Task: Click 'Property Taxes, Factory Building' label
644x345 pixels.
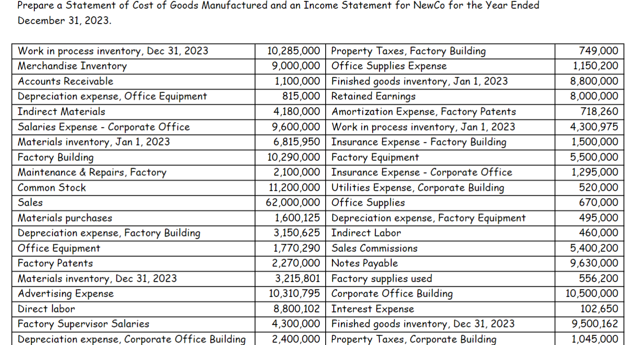Action: coord(408,51)
